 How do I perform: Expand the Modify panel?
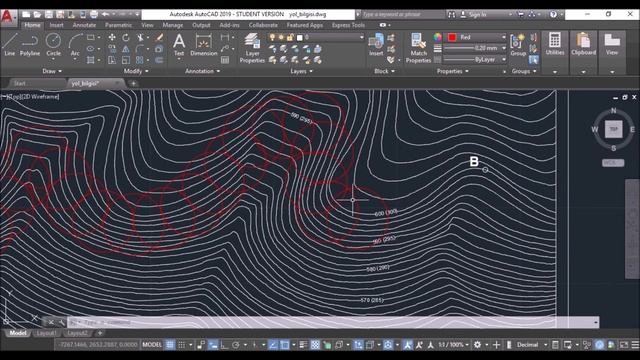click(136, 71)
